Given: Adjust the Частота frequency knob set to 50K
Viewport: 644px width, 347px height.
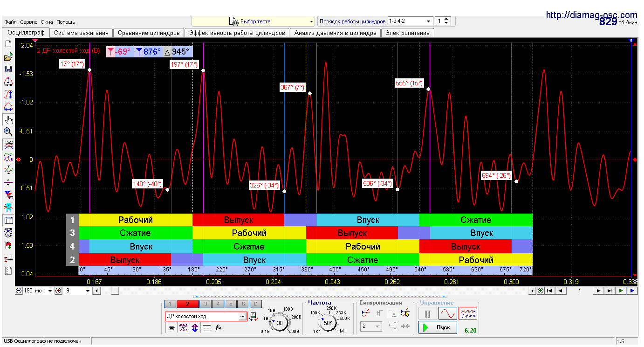Looking at the screenshot, I should click(x=328, y=323).
